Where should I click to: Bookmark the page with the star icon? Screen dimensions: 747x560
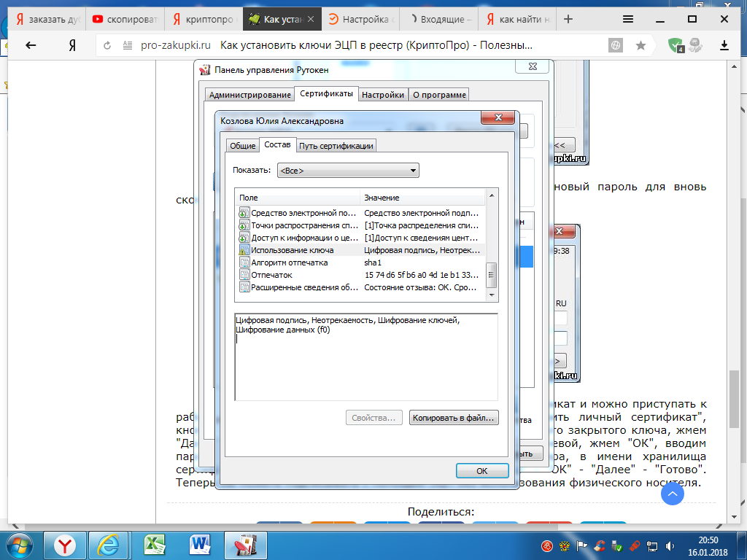pyautogui.click(x=640, y=45)
